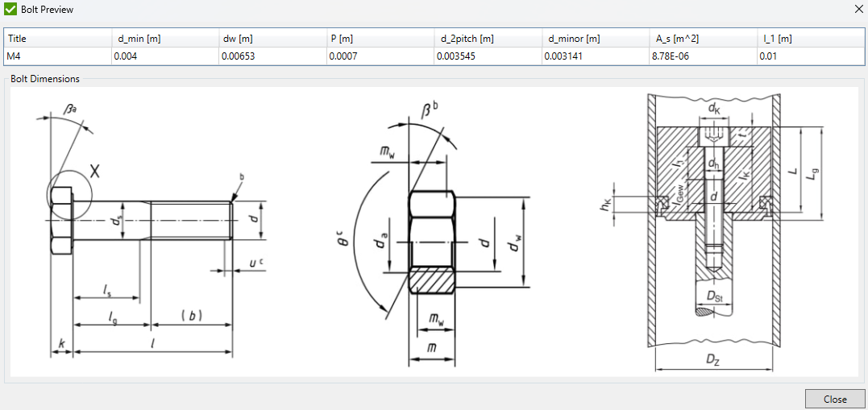Click the A_s [m^2] column header
This screenshot has width=868, height=410.
[703, 39]
